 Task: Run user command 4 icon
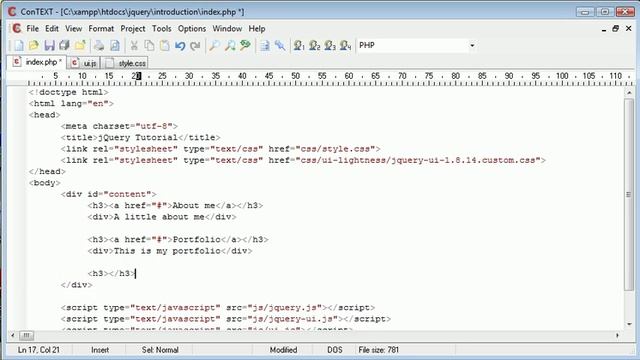[345, 45]
